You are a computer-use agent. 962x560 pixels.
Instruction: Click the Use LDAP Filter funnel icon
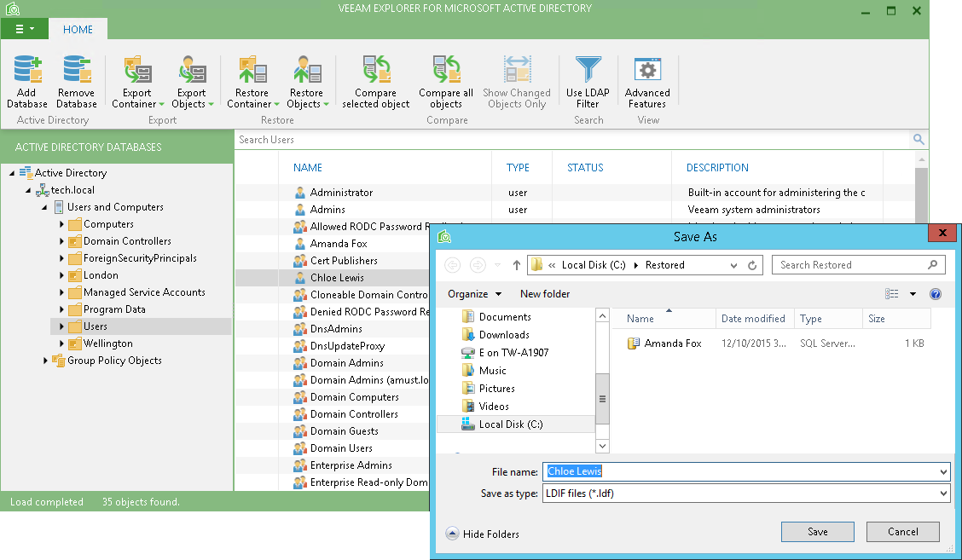click(x=588, y=69)
